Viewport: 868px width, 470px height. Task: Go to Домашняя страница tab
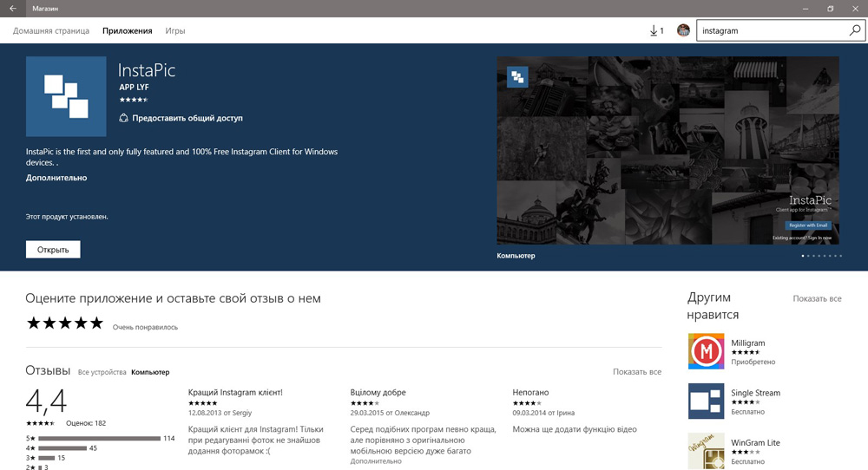click(51, 31)
